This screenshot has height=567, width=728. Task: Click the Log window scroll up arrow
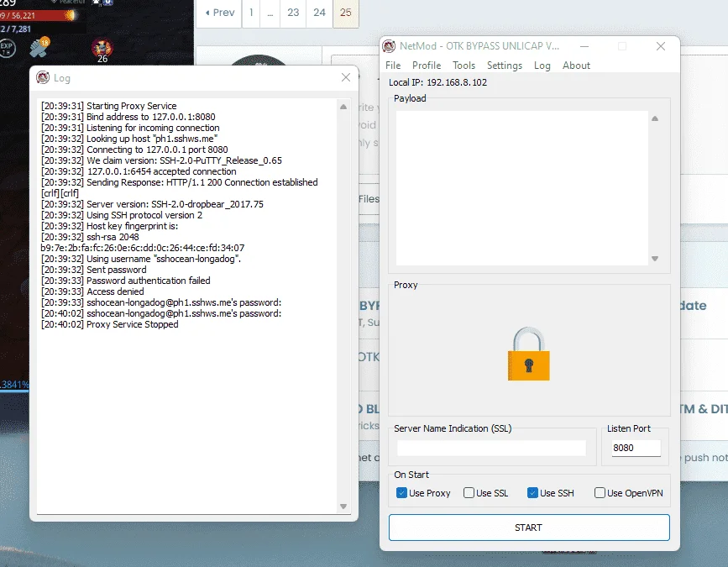point(343,107)
